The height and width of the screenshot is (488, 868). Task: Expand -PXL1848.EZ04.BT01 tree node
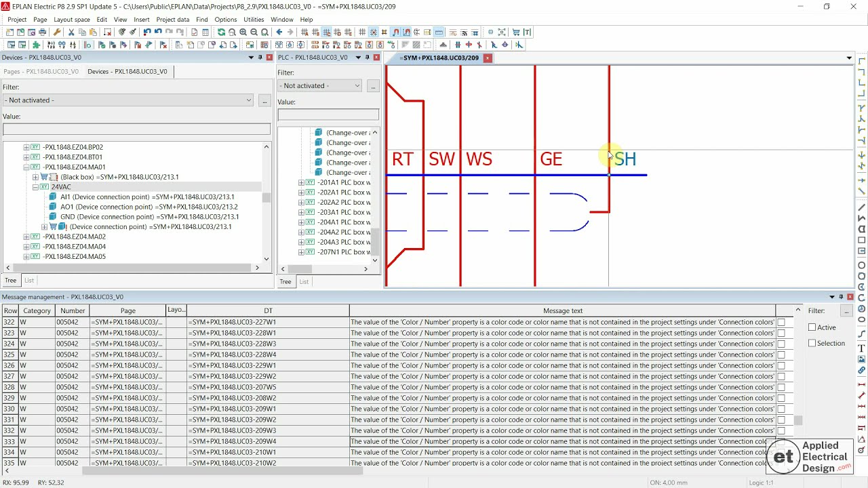click(x=26, y=157)
